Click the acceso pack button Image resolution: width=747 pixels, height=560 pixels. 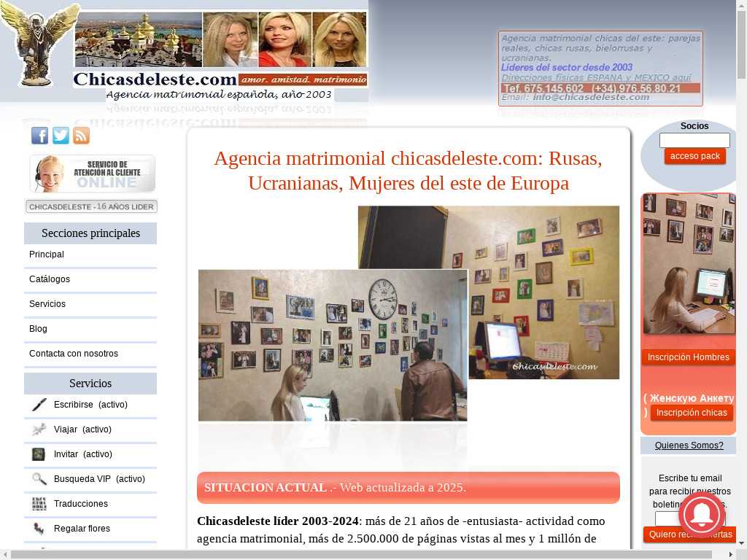pos(695,156)
